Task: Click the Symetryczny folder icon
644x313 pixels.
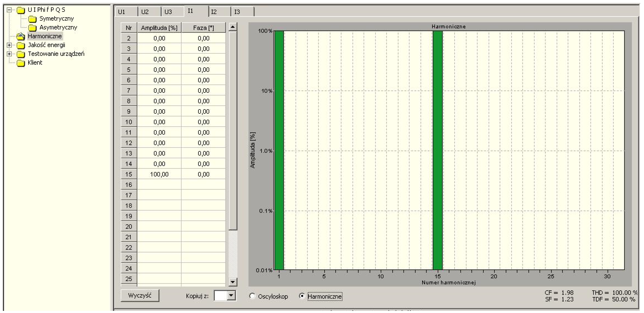Action: [x=32, y=19]
